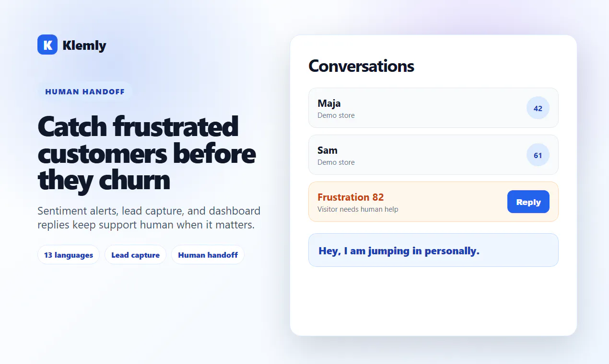This screenshot has height=364, width=609.
Task: Open Sam's conversation row
Action: click(x=433, y=155)
